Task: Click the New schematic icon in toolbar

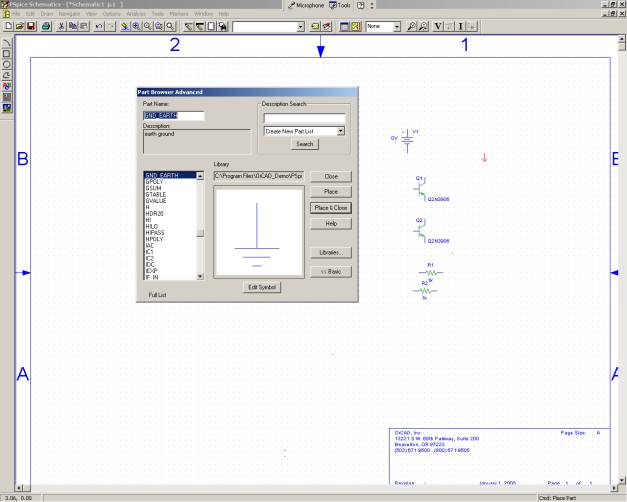Action: click(x=8, y=25)
